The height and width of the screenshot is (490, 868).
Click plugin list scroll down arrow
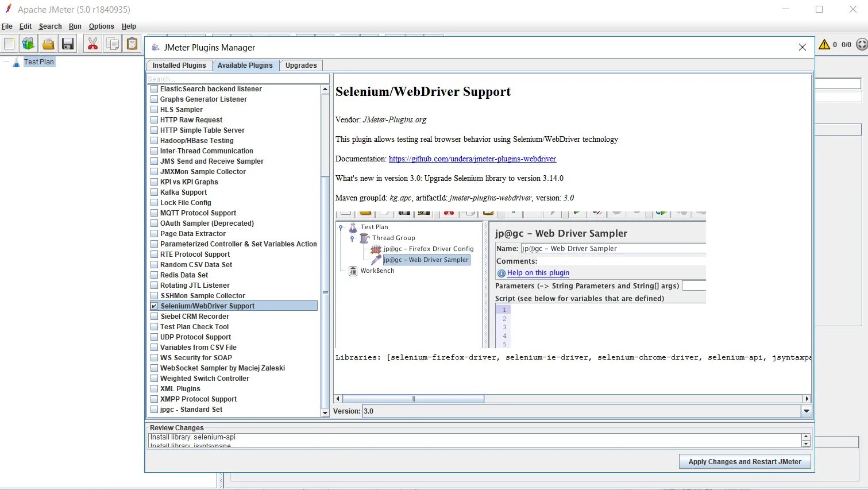(325, 412)
